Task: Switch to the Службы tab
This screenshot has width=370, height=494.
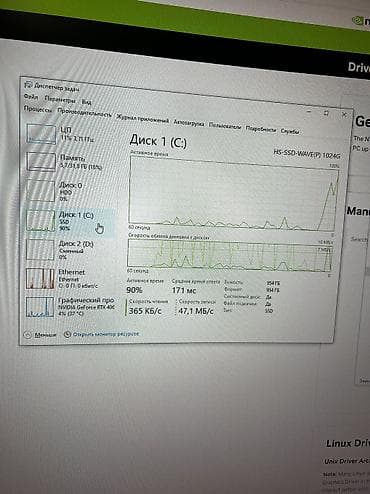Action: tap(289, 131)
